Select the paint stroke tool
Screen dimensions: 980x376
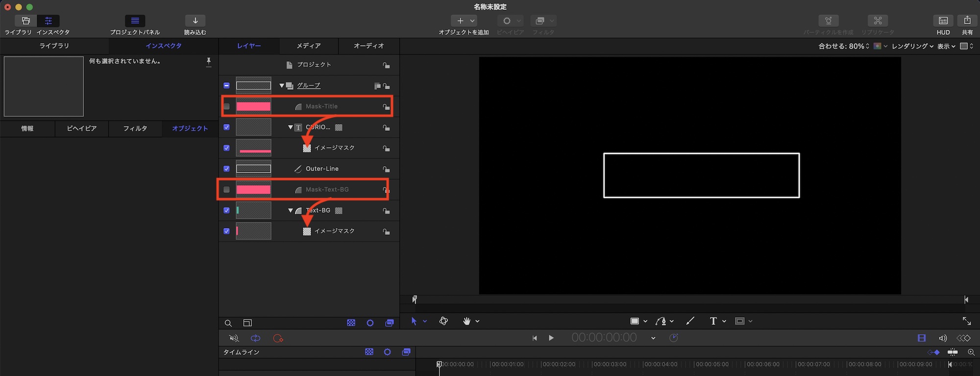click(x=690, y=321)
